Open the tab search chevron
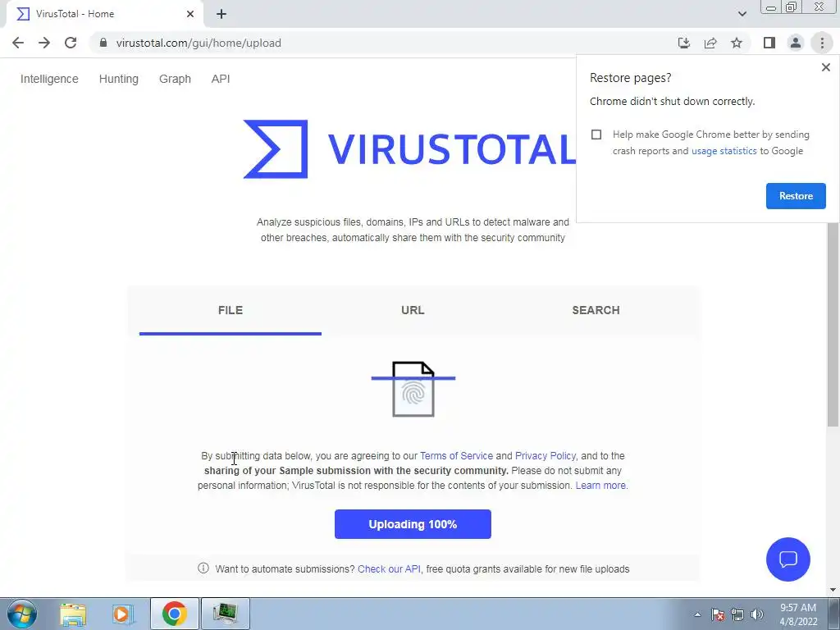Image resolution: width=840 pixels, height=630 pixels. coord(742,14)
